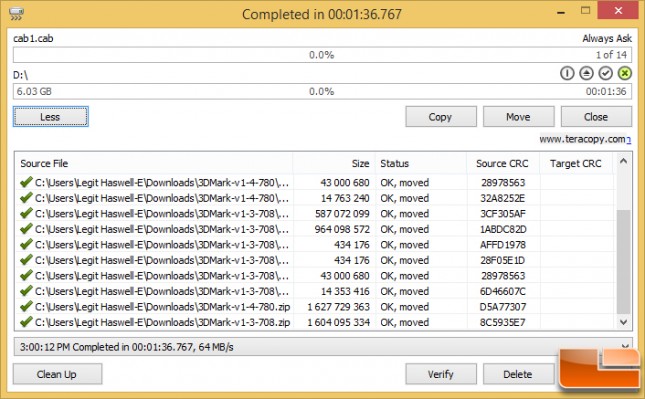645x399 pixels.
Task: Open the Always Ask overwrite option
Action: 607,38
